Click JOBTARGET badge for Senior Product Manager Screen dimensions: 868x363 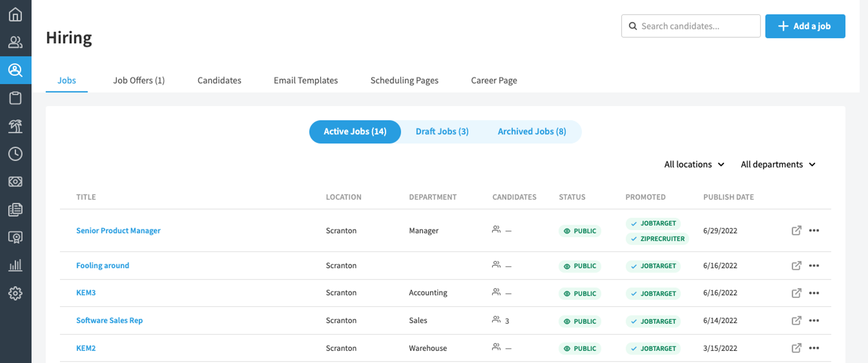coord(653,224)
